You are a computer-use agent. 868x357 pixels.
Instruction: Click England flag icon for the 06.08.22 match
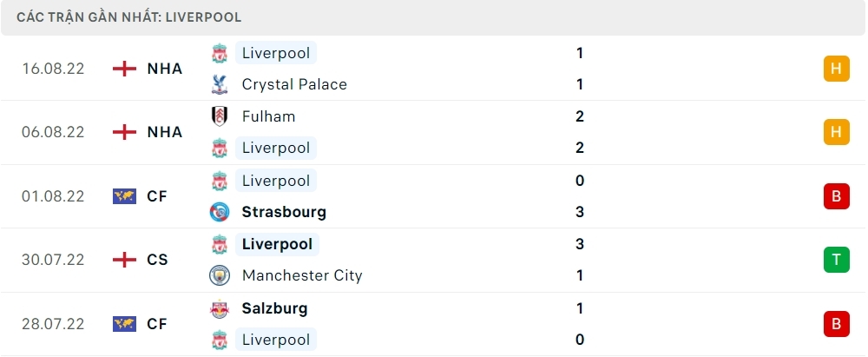[x=125, y=132]
